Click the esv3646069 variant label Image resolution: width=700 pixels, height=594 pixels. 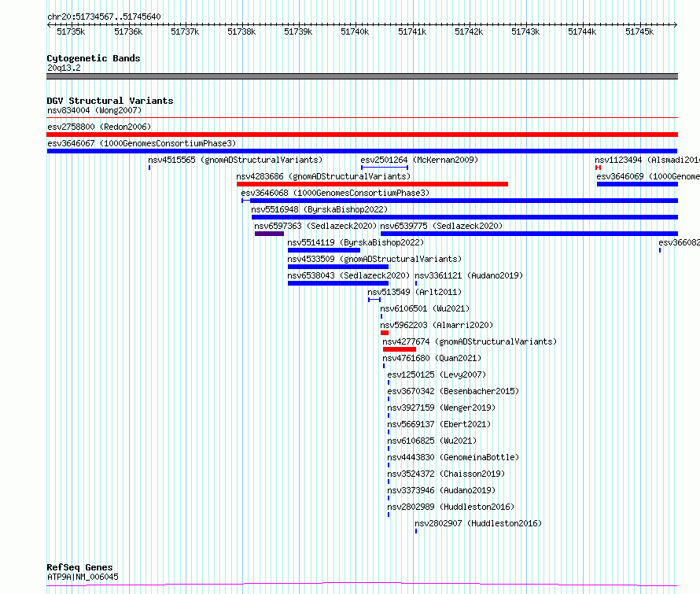point(648,176)
